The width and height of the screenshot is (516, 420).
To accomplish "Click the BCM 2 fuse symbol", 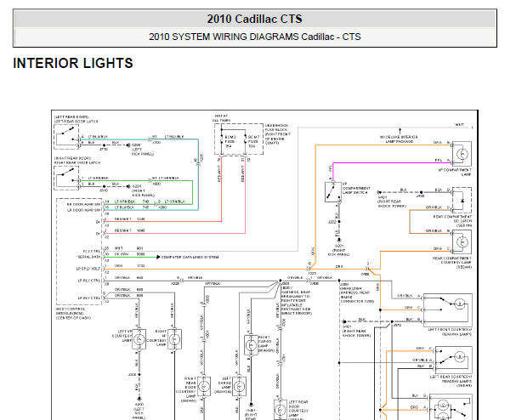I will 222,141.
